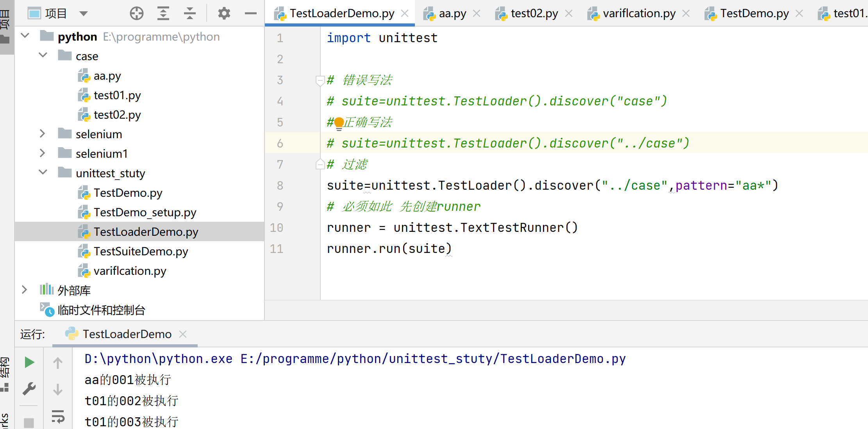
Task: Expand the selenium folder
Action: pyautogui.click(x=42, y=134)
